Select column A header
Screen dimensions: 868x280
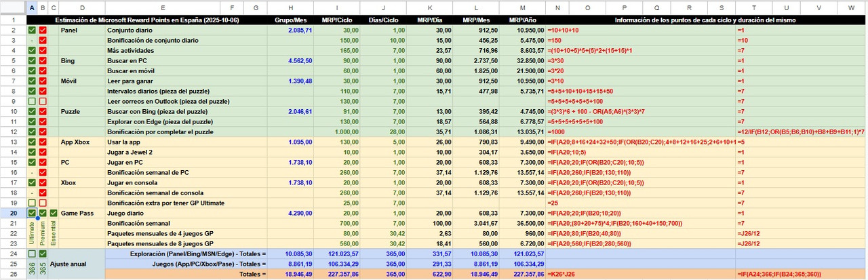click(x=32, y=7)
